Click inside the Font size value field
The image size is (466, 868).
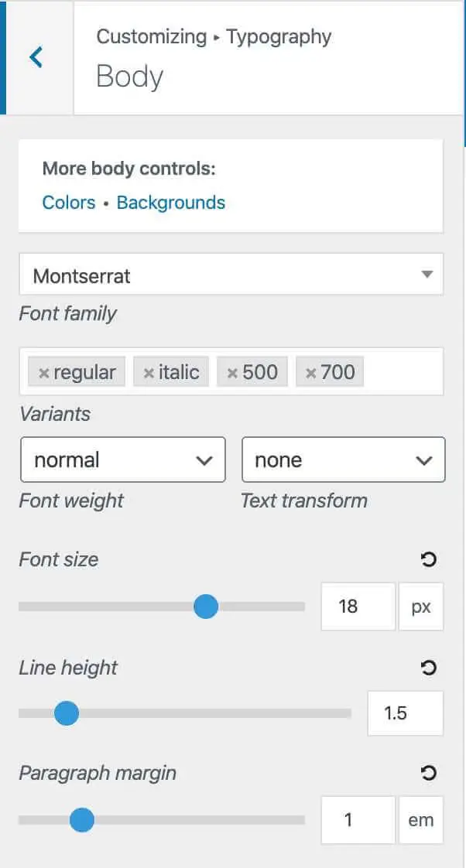tap(358, 606)
